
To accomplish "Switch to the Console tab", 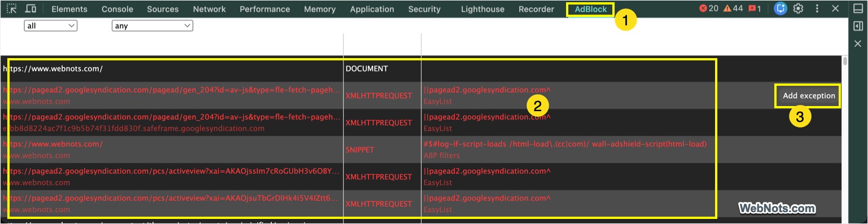I will click(x=117, y=9).
